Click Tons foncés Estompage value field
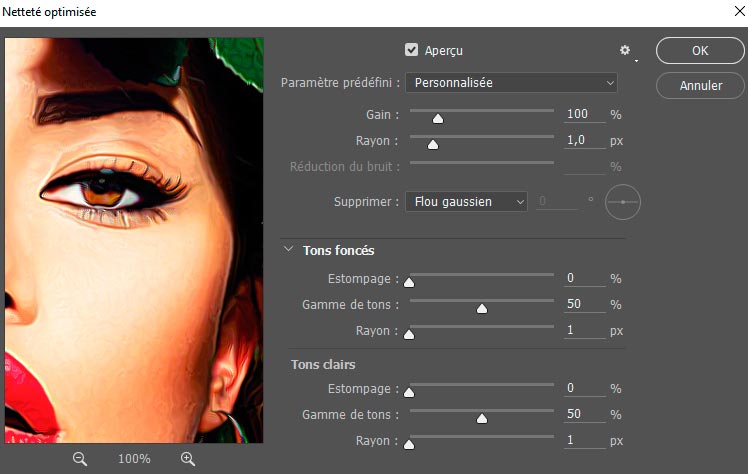 pos(583,278)
